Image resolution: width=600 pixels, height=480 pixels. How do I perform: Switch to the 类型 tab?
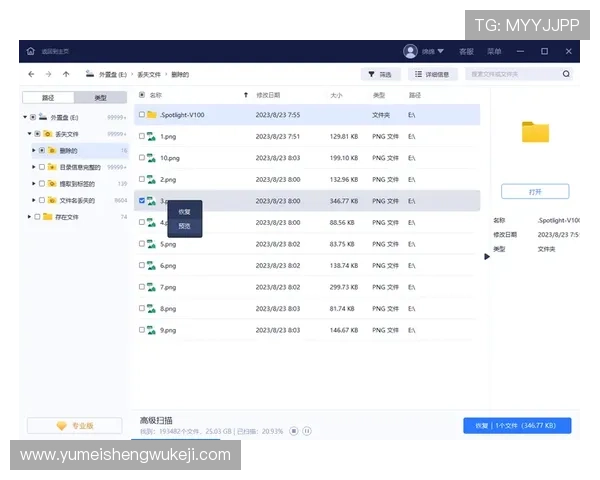click(101, 98)
